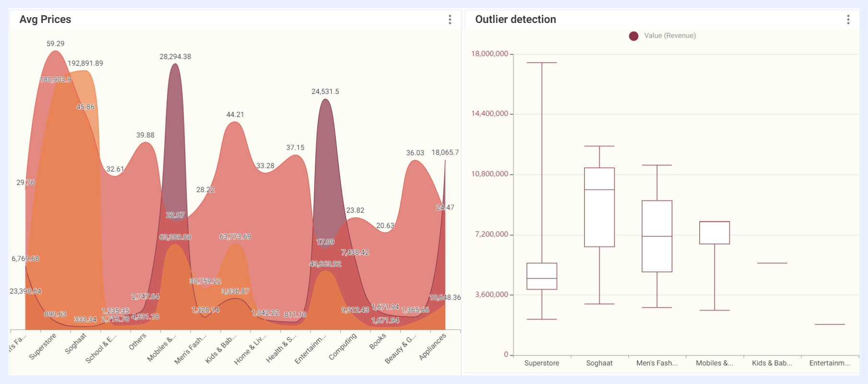The image size is (868, 384).
Task: Click Appliances axis label in Avg Prices
Action: click(432, 346)
